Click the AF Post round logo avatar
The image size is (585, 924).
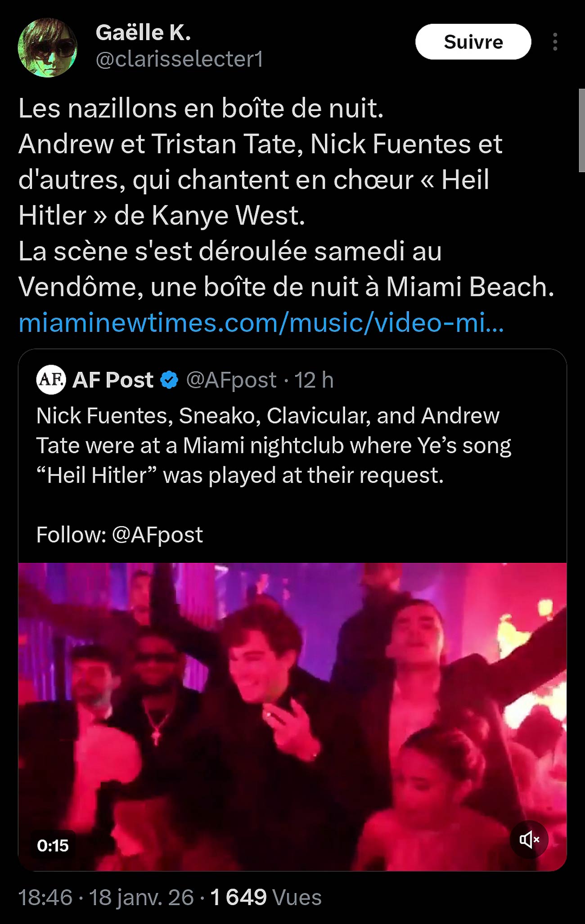coord(51,380)
